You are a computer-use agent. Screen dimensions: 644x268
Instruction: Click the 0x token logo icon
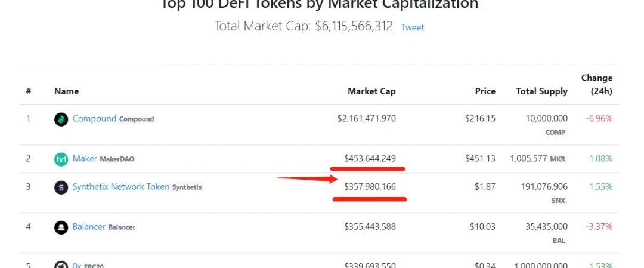pyautogui.click(x=61, y=264)
